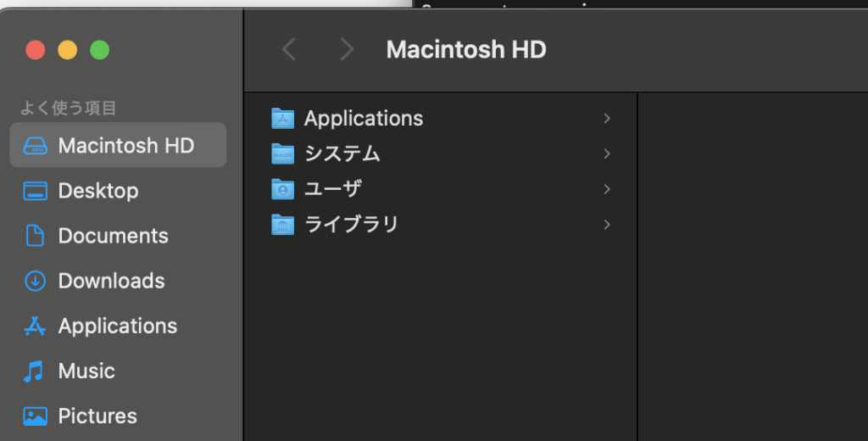This screenshot has height=441, width=868.
Task: Click the Finder forward navigation arrow
Action: (347, 49)
